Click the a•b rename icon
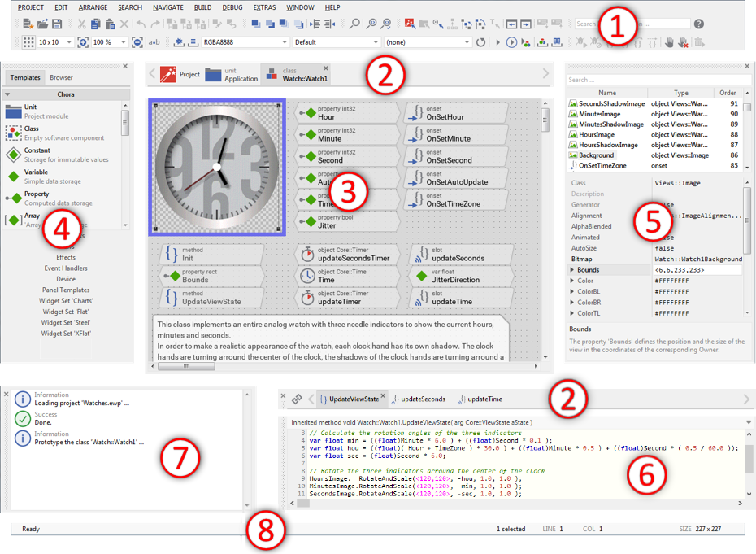This screenshot has width=756, height=554. click(154, 42)
